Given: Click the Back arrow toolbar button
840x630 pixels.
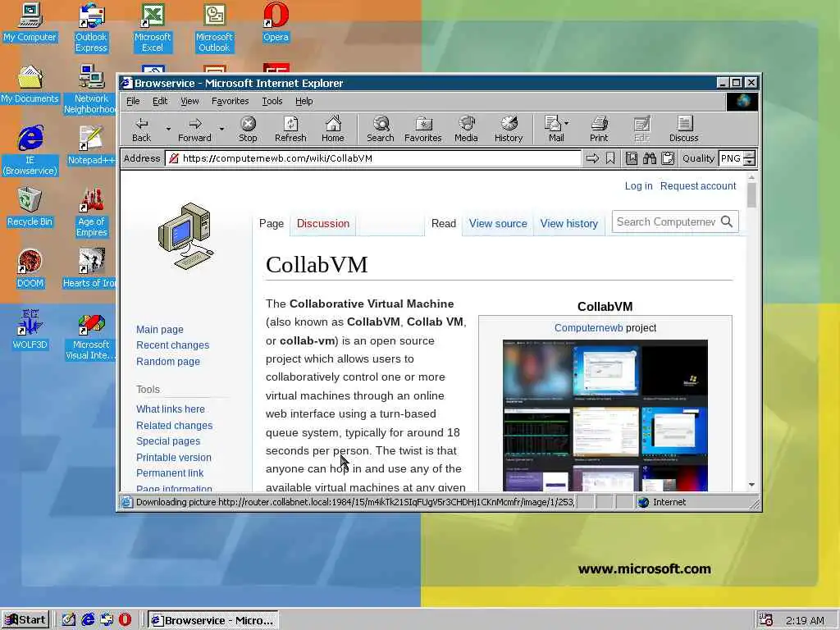Looking at the screenshot, I should (141, 129).
